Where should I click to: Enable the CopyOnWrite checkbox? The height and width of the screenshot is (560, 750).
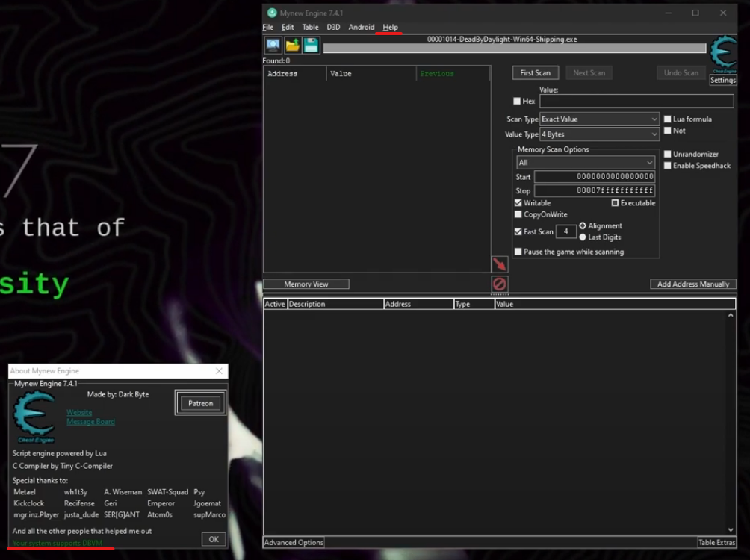[518, 214]
